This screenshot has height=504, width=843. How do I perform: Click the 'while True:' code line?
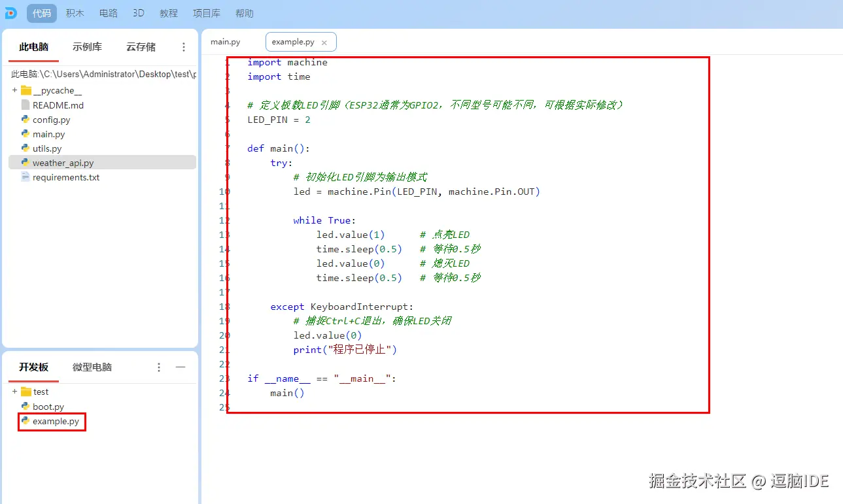[325, 220]
